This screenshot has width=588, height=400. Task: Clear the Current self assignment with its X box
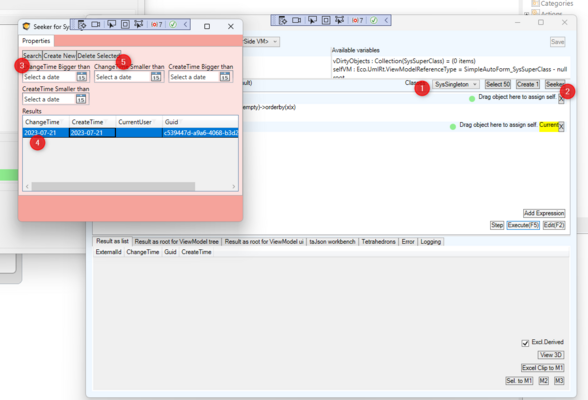coord(561,127)
